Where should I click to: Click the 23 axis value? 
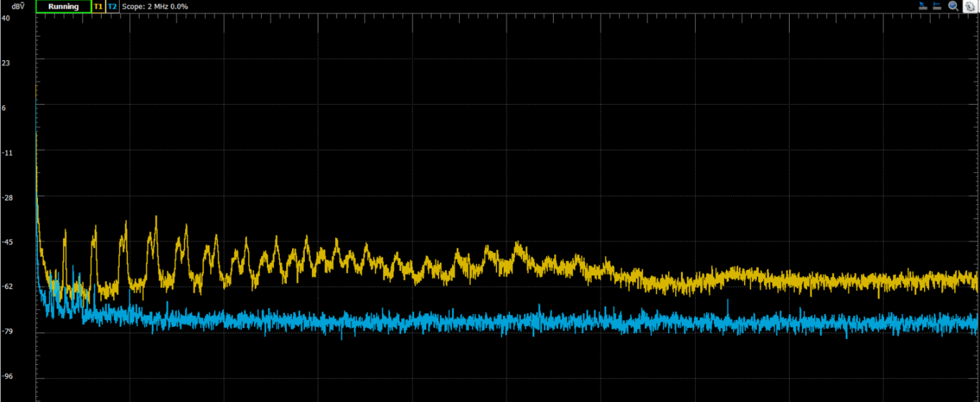pyautogui.click(x=6, y=63)
